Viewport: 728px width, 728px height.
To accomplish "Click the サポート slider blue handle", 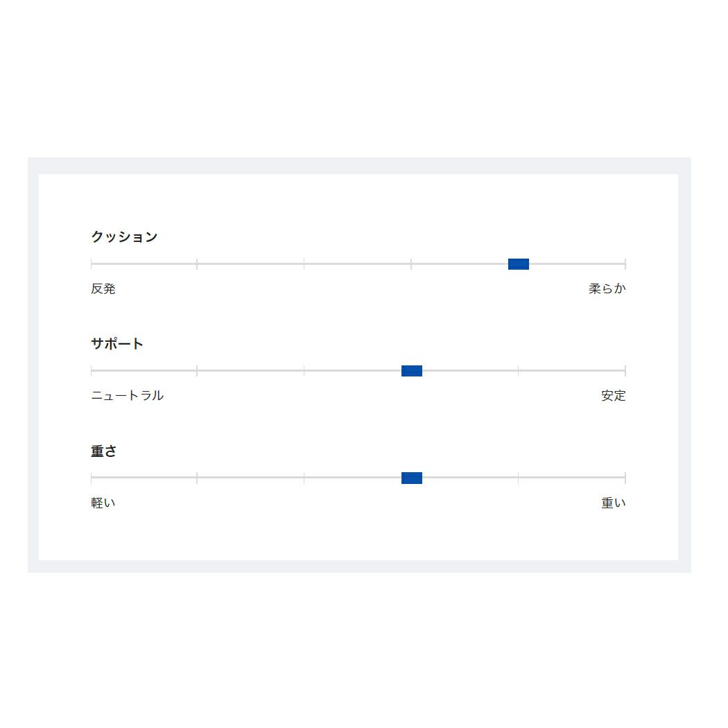I will coord(412,371).
